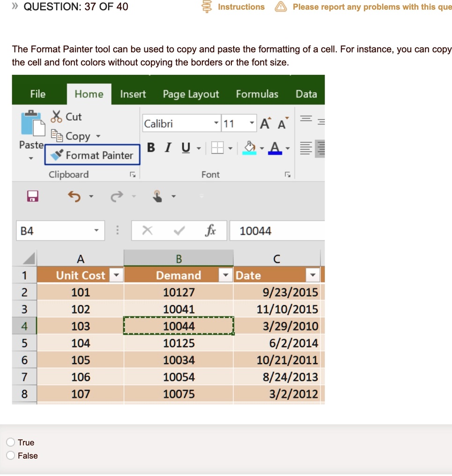The height and width of the screenshot is (476, 452).
Task: Click the Insert Function fx icon
Action: click(211, 231)
